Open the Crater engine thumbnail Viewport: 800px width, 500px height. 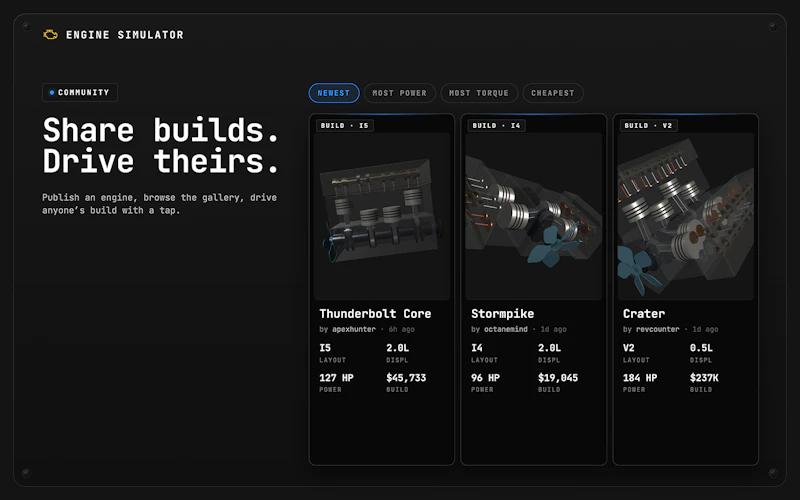685,216
